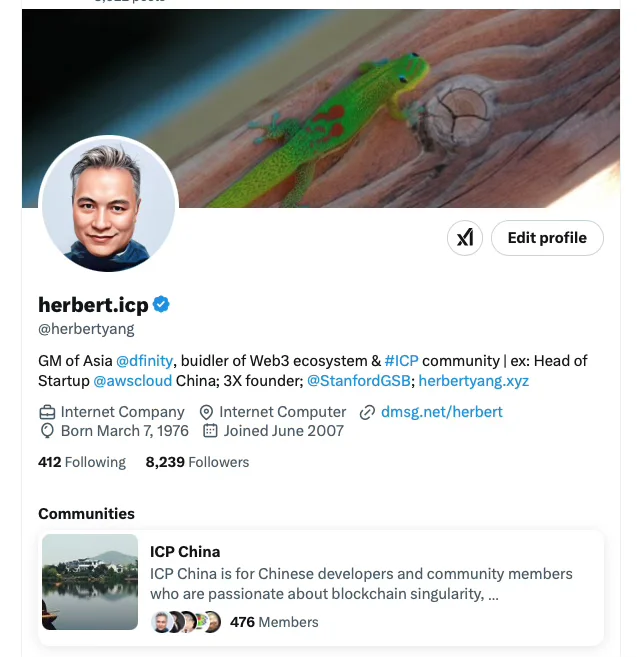View the 412 Following list
The height and width of the screenshot is (657, 637).
[x=82, y=462]
